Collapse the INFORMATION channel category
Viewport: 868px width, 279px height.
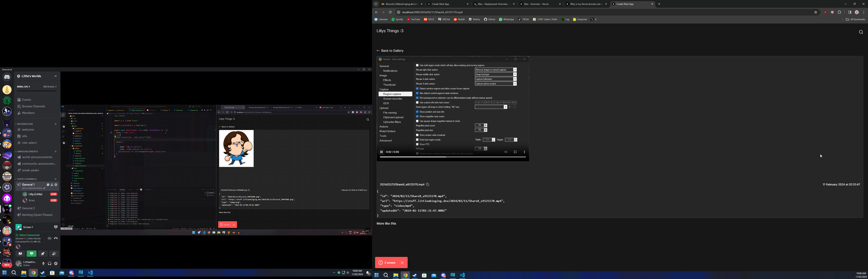[x=25, y=124]
